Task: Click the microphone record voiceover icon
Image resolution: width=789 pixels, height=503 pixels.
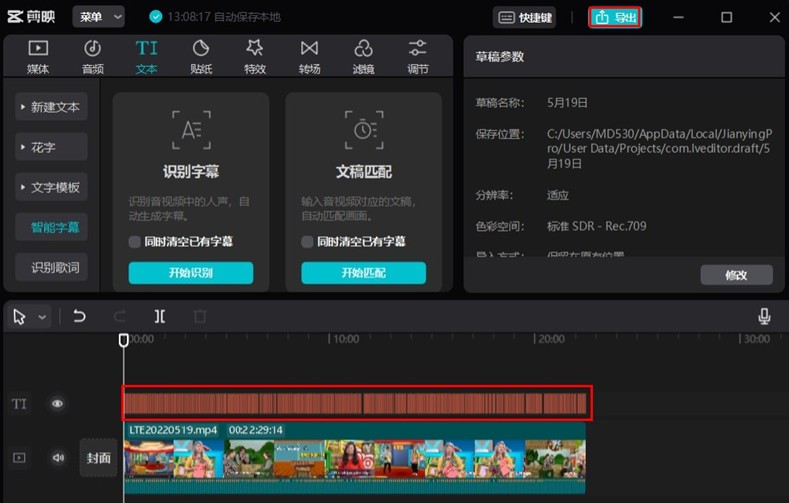Action: [764, 316]
